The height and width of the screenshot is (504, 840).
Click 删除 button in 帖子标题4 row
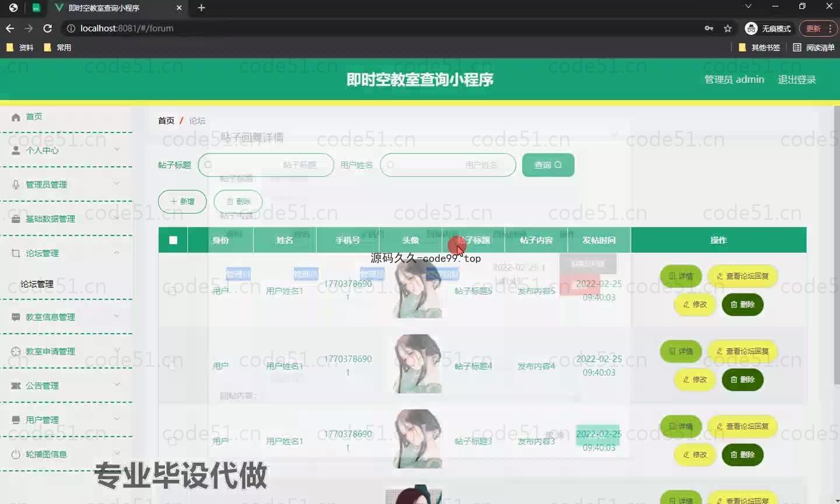coord(743,380)
